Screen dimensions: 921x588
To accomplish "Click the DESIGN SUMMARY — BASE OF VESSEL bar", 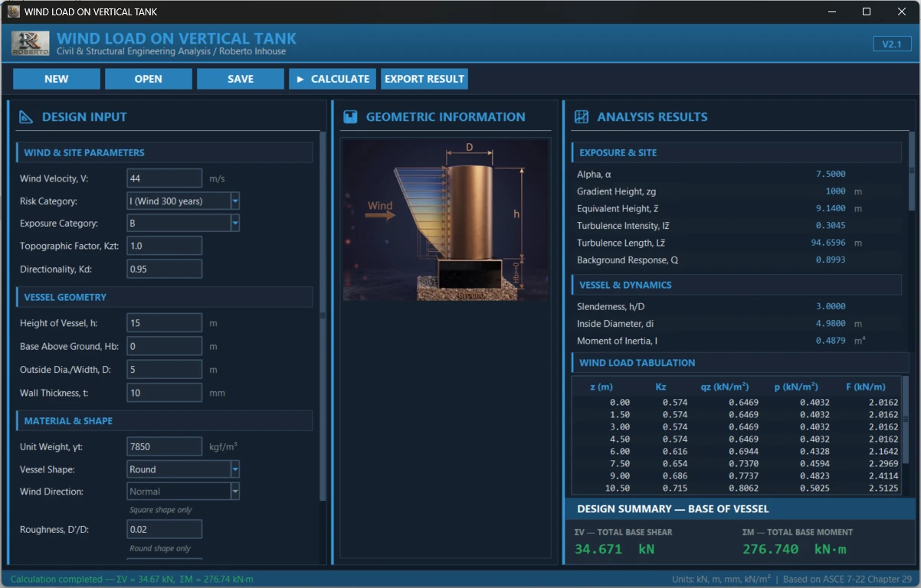I will pyautogui.click(x=740, y=509).
